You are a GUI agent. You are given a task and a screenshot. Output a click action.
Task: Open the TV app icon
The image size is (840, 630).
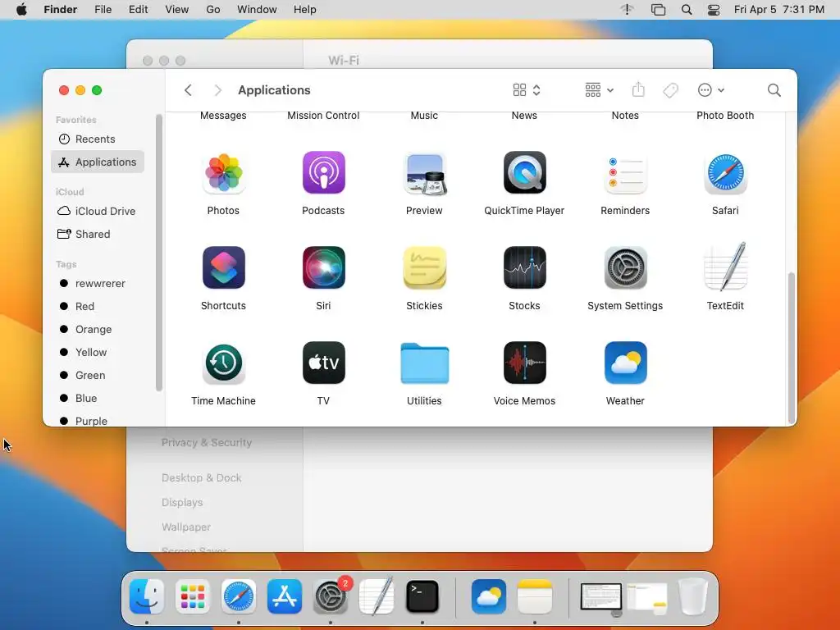click(x=323, y=363)
